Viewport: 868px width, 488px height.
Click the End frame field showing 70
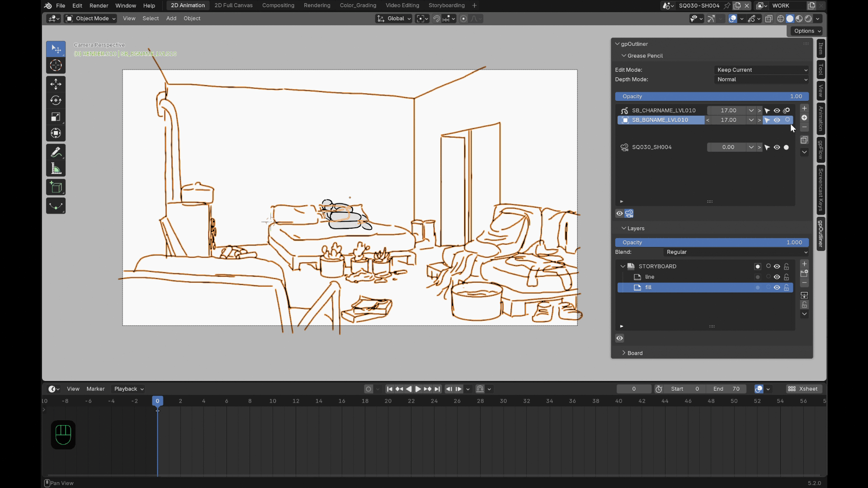[x=726, y=389]
